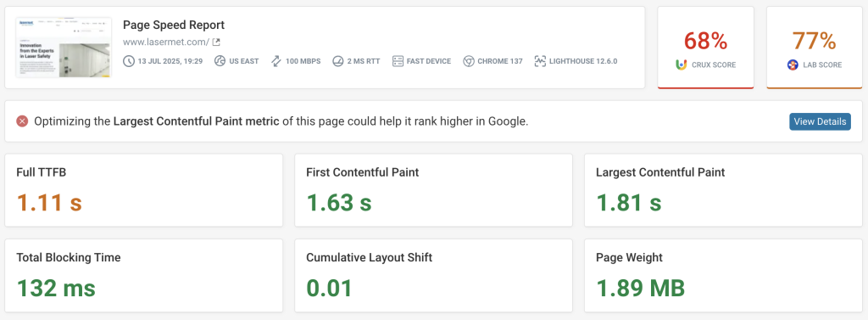Screen dimensions: 868x320
Task: Open the Largest Contentful Paint metric card
Action: click(724, 190)
